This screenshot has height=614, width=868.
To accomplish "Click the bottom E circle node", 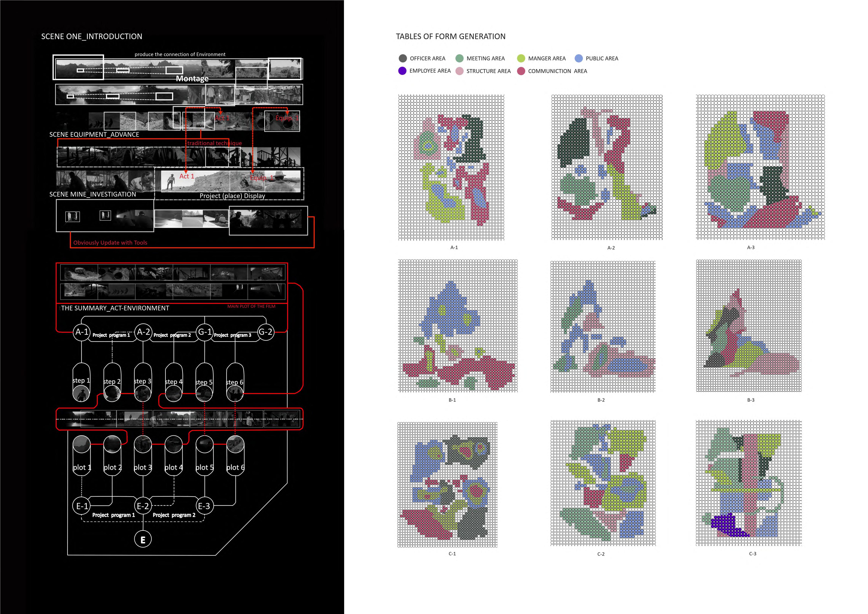I will point(143,539).
